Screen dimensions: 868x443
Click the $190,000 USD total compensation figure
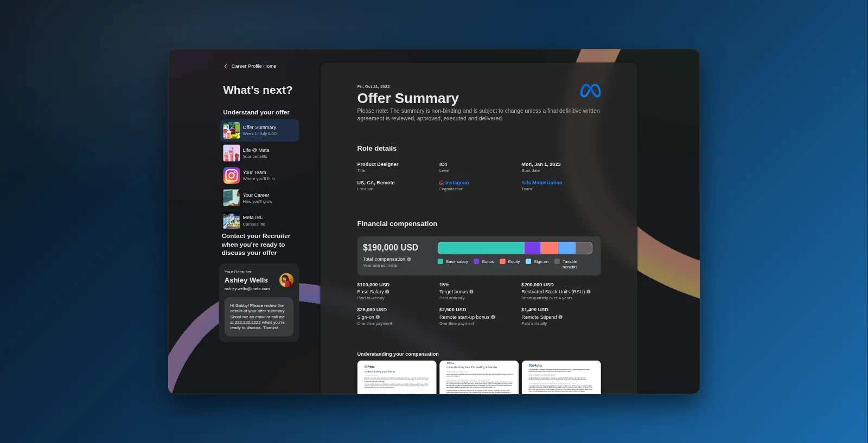tap(391, 248)
